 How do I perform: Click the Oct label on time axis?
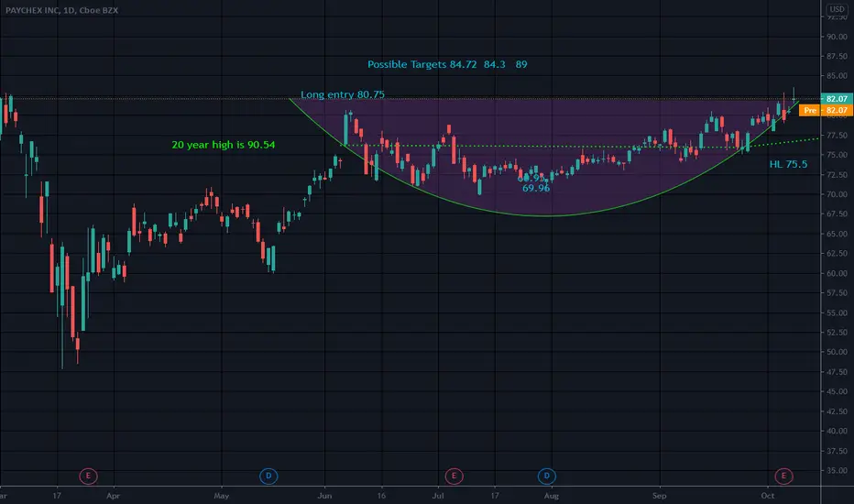(767, 496)
